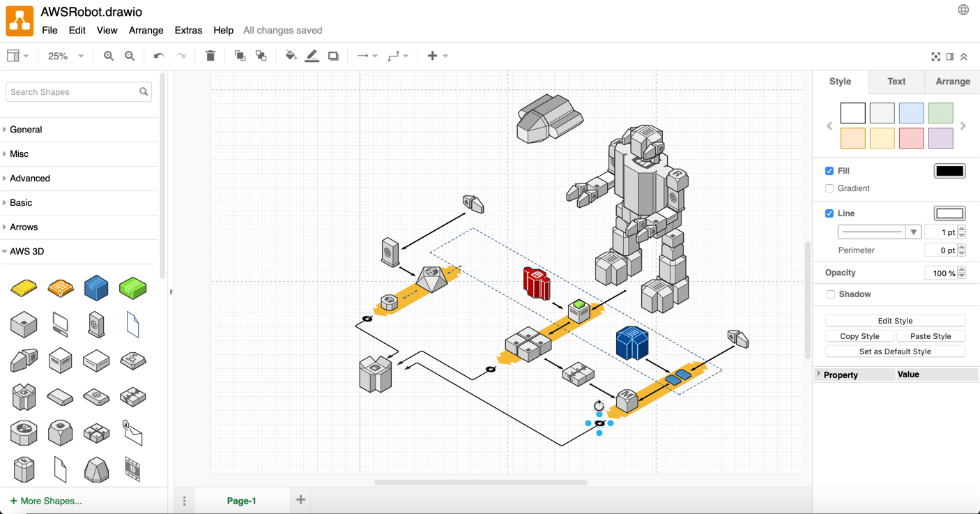Open the Extras menu

click(188, 30)
